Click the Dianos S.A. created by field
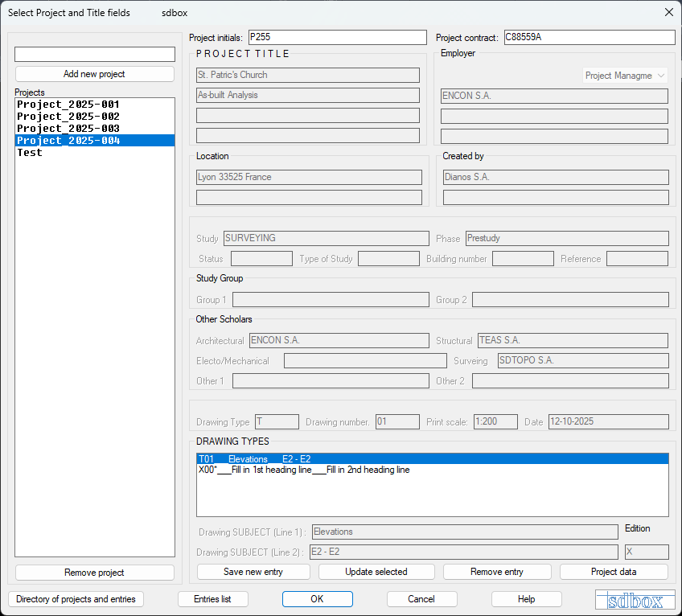682x616 pixels. click(x=556, y=177)
